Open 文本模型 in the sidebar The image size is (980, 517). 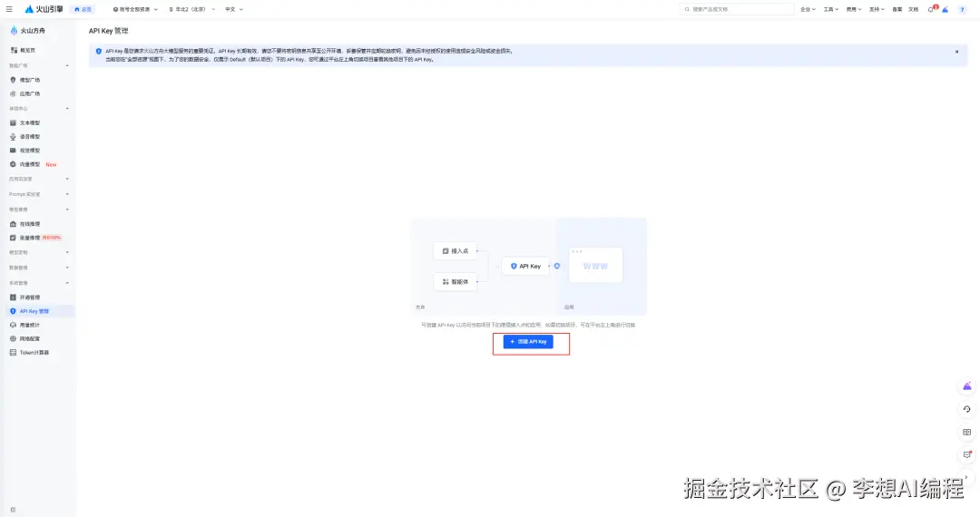(x=25, y=123)
